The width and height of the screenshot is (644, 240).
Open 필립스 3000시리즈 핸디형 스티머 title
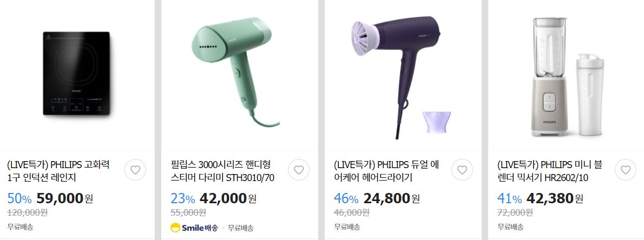tap(222, 171)
